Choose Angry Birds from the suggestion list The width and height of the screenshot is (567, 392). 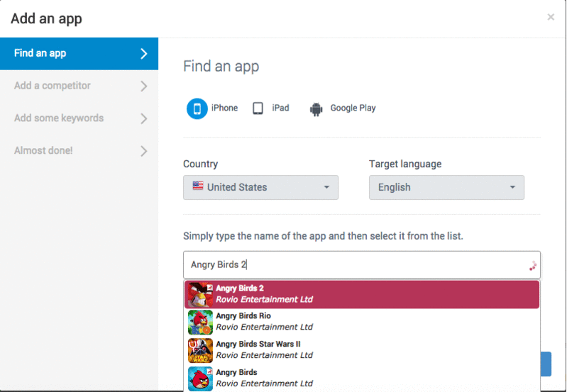pyautogui.click(x=362, y=379)
